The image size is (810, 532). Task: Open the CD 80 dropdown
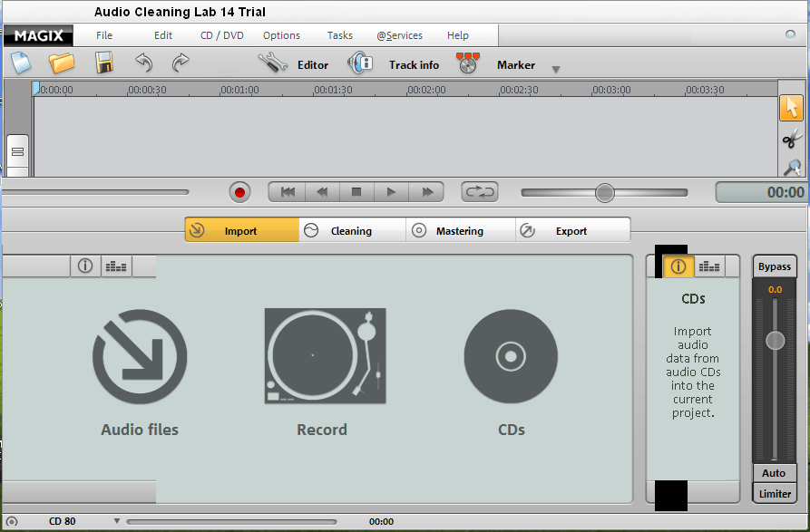tap(116, 520)
